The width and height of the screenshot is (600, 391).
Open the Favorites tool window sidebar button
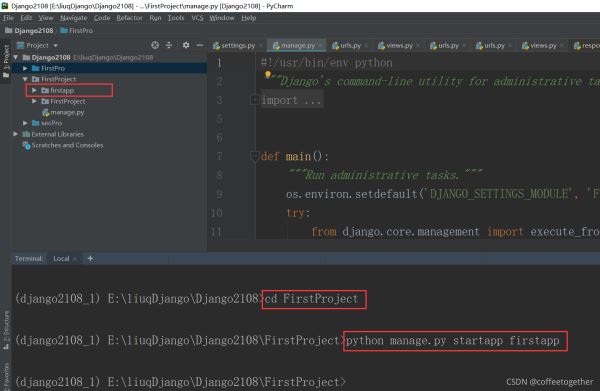6,376
